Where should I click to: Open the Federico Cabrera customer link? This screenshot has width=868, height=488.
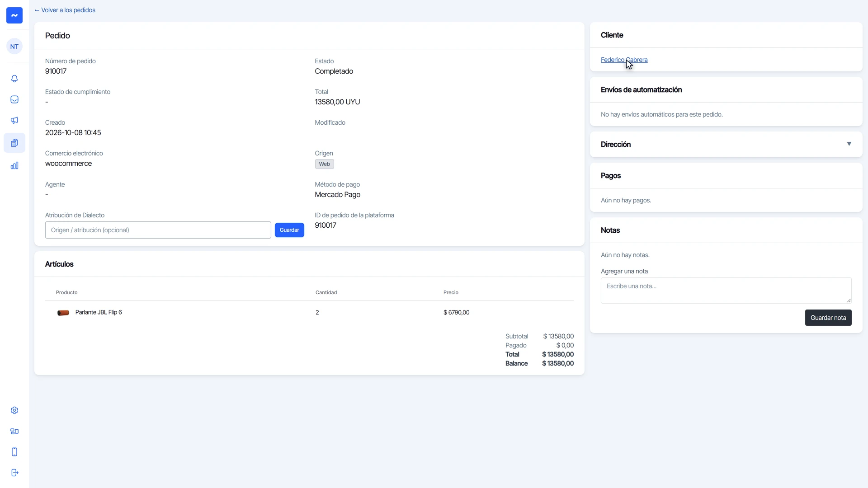coord(624,60)
